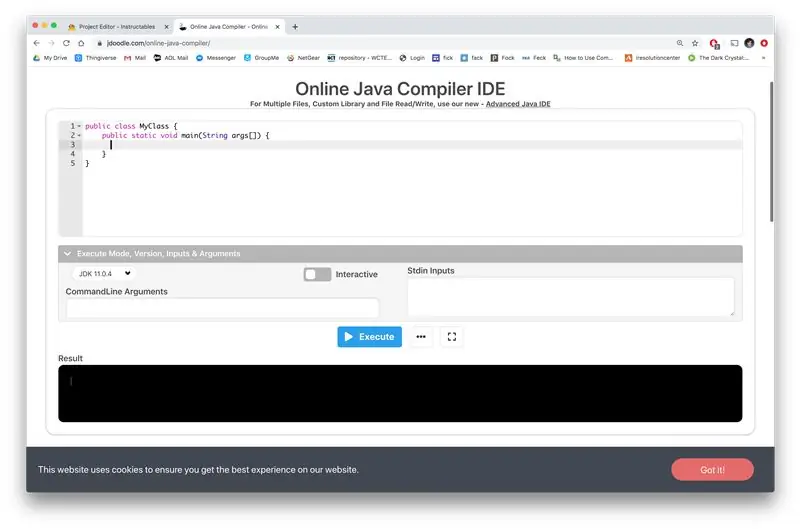Toggle the Interactive mode switch

317,274
